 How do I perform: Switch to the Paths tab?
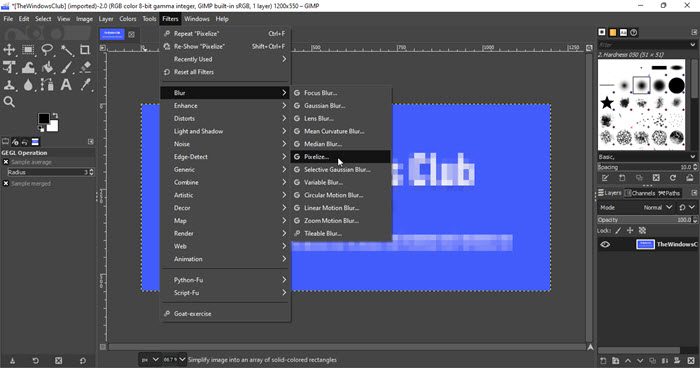[669, 193]
